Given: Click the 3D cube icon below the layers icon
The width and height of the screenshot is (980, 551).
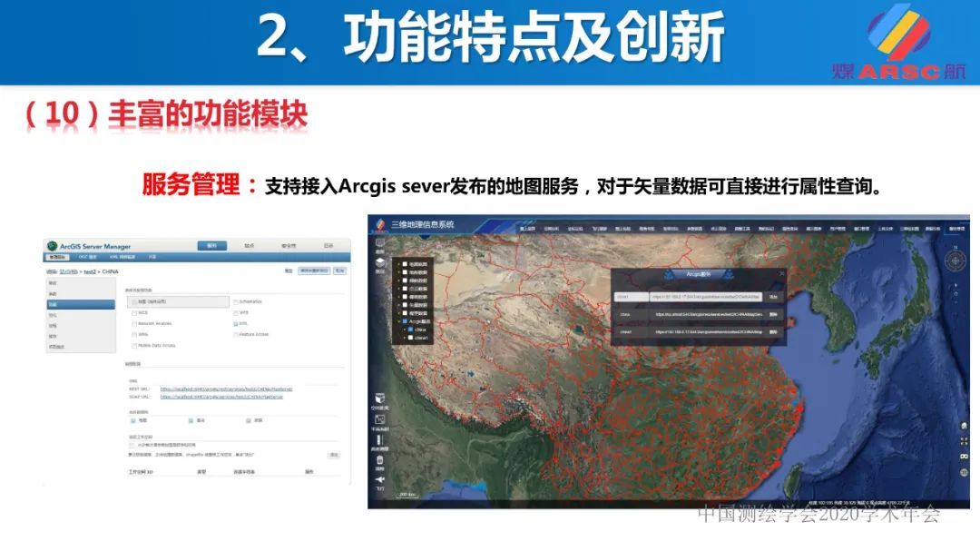Looking at the screenshot, I should coord(379,262).
